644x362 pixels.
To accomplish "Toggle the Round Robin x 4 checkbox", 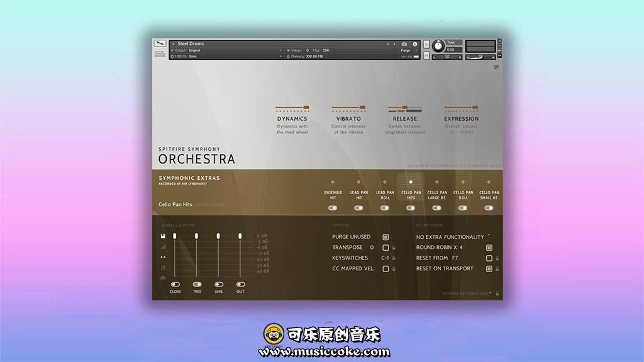I will 489,248.
